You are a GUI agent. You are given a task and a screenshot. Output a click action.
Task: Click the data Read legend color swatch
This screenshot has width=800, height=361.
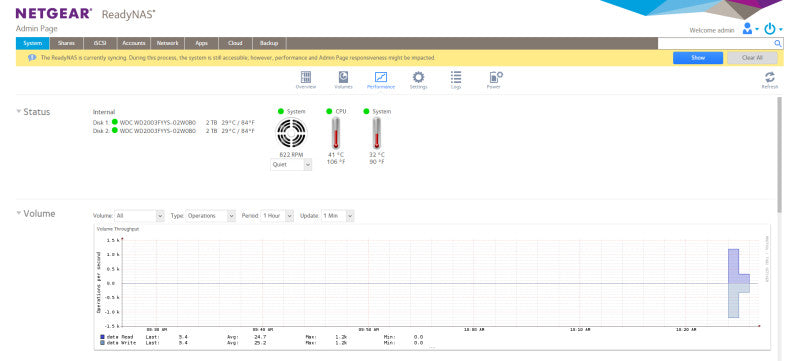102,337
